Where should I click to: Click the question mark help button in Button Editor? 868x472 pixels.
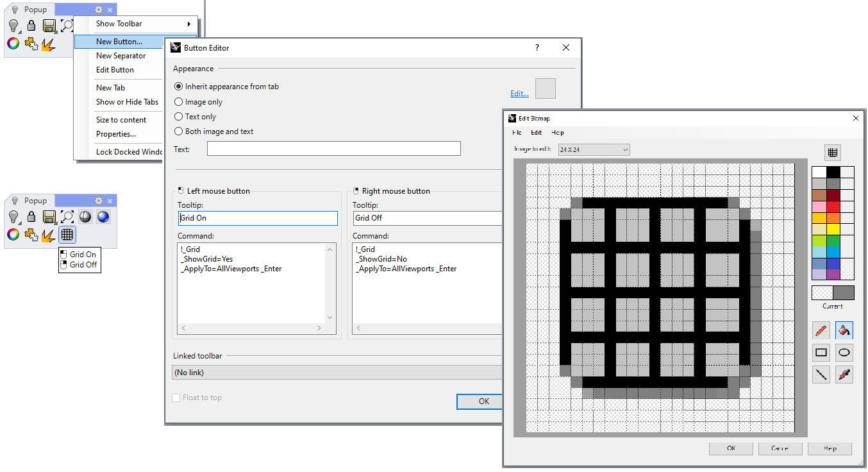[537, 47]
